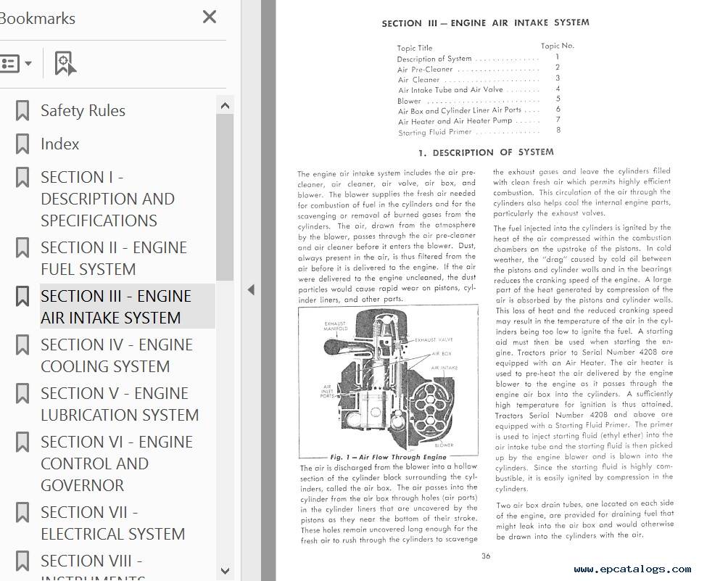Click the bookmark icon beside Section II
Screen dimensions: 728x581
tap(22, 247)
